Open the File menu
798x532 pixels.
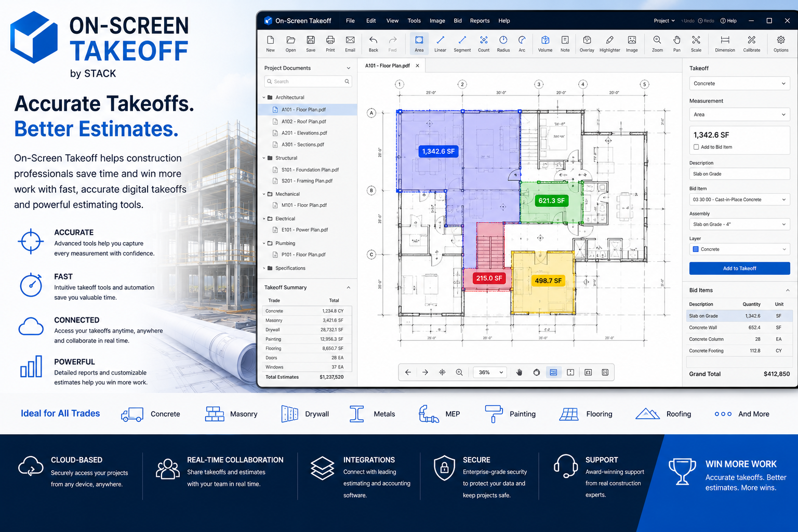point(350,21)
